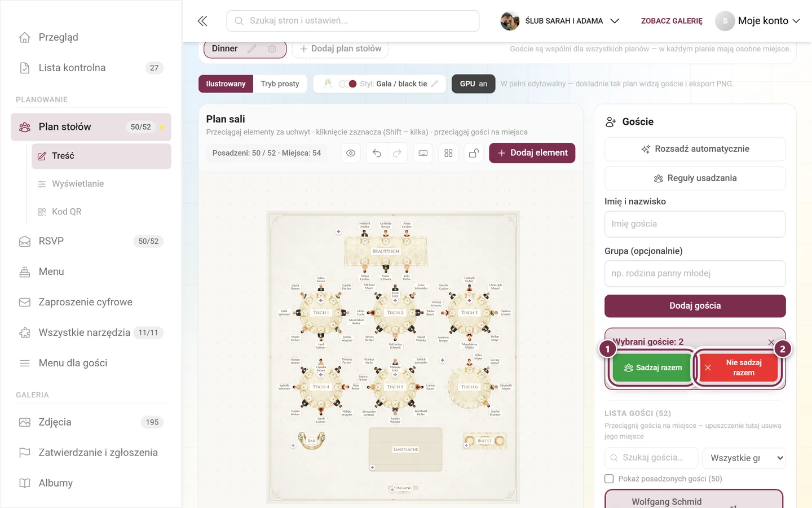This screenshot has height=508, width=812.
Task: Redo the floor plan change
Action: [397, 153]
